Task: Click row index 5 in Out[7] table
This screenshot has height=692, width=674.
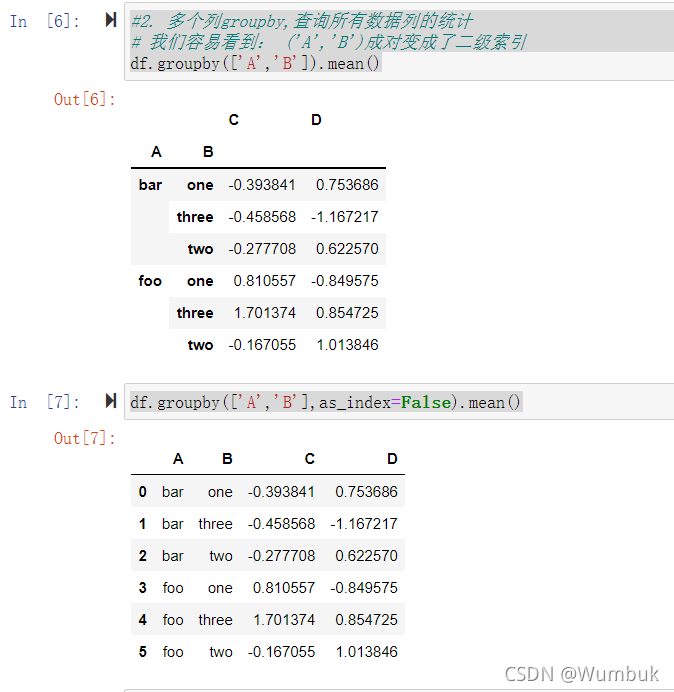Action: (143, 652)
